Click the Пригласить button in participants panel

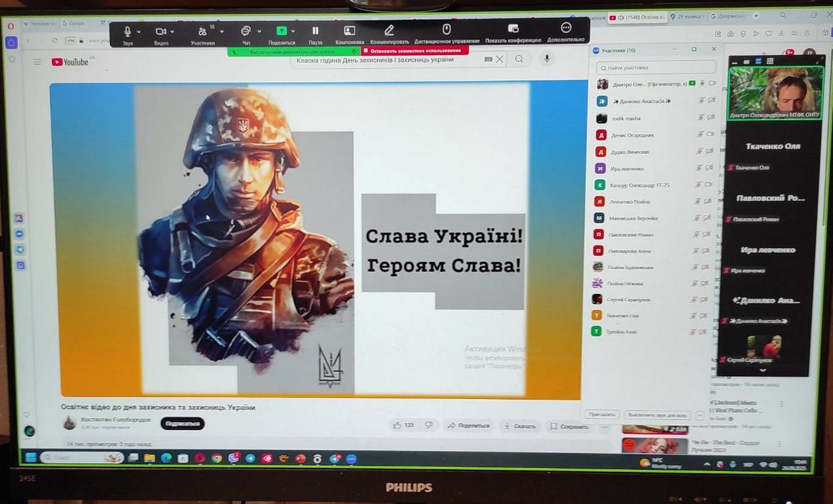[601, 415]
